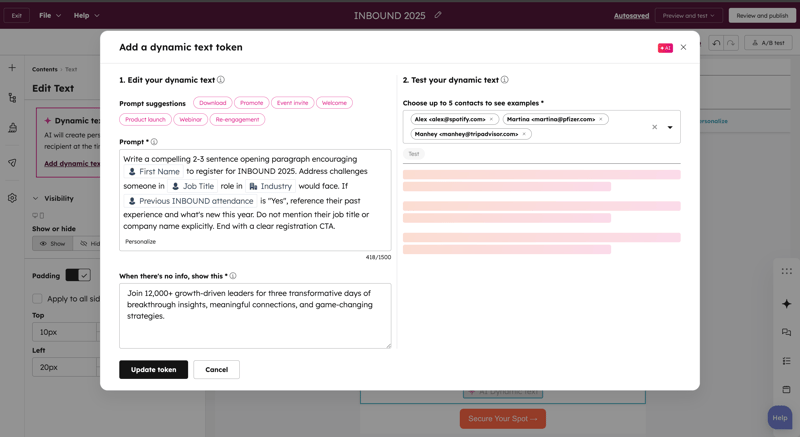Select the Event invite prompt suggestion

(292, 103)
